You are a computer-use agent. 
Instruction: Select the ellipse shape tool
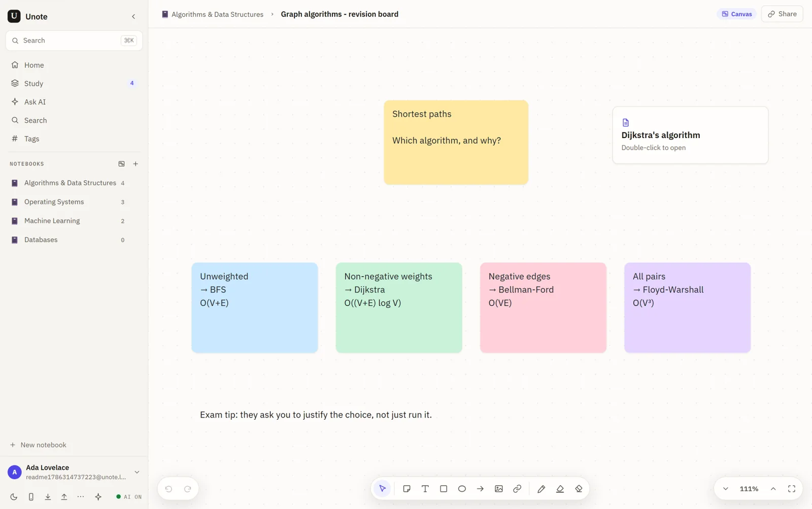[462, 489]
